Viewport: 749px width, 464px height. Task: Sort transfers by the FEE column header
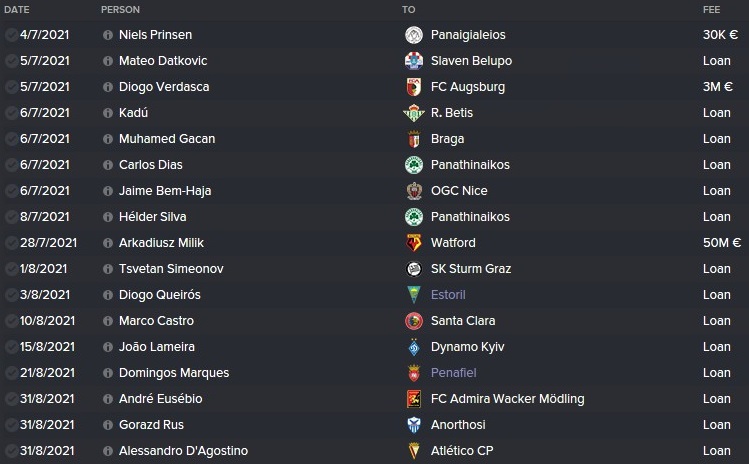point(711,10)
